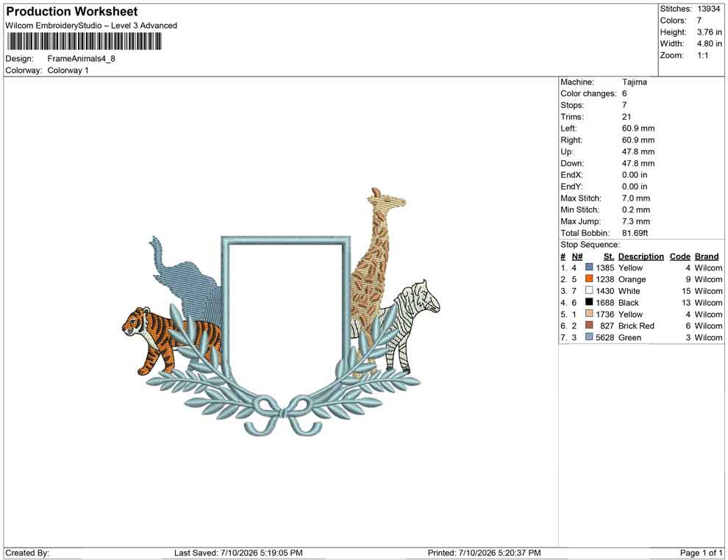Click the Brick Red color swatch
728x560 pixels.
[x=589, y=326]
